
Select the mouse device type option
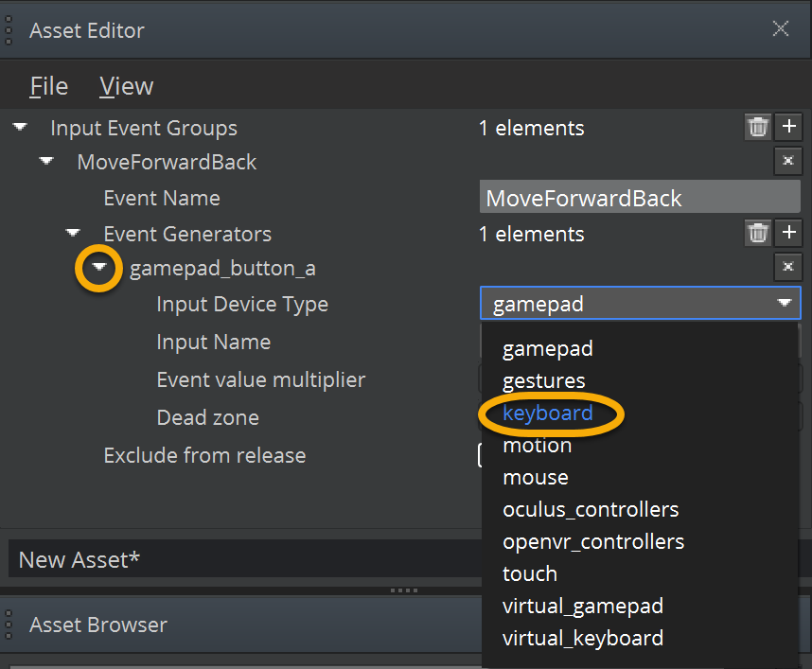tap(535, 477)
